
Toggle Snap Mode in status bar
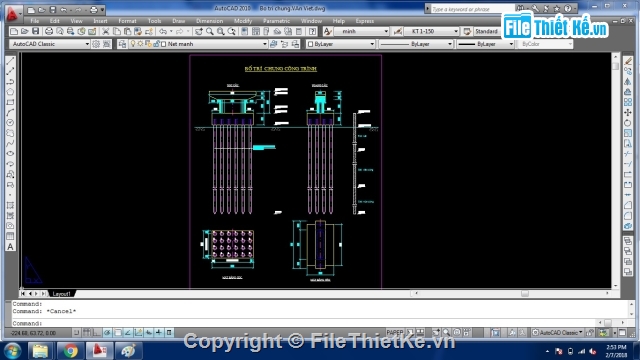(77, 333)
